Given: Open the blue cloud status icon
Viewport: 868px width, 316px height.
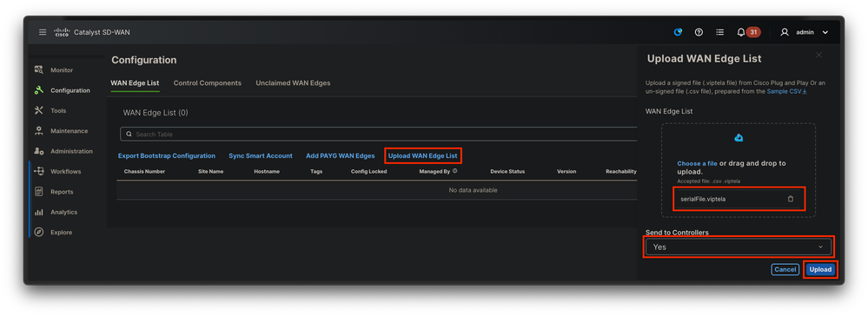Looking at the screenshot, I should (x=678, y=32).
